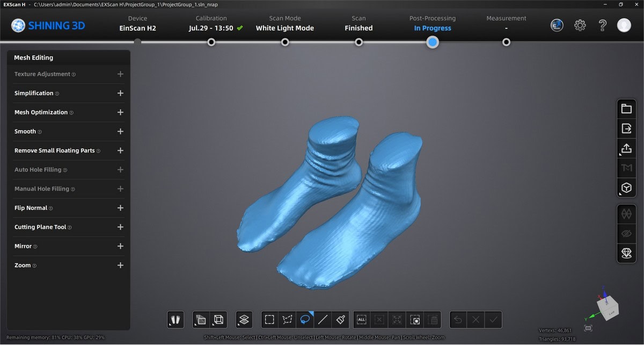
Task: Open the foot model view icon
Action: pyautogui.click(x=175, y=320)
